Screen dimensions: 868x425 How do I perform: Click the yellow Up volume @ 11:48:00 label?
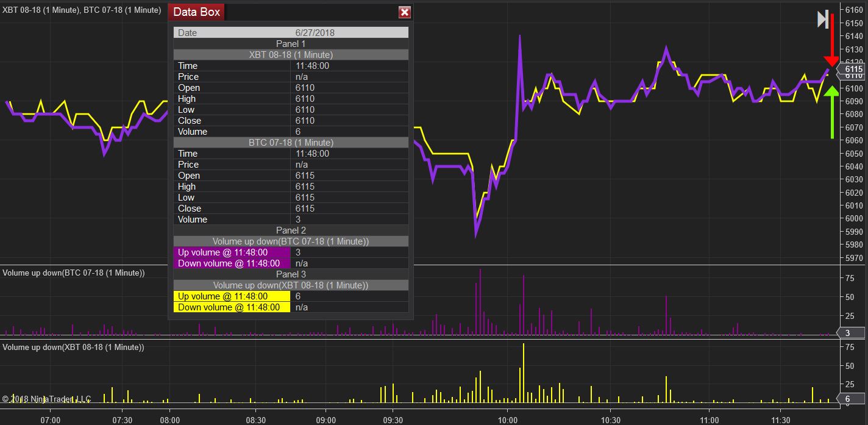(232, 296)
